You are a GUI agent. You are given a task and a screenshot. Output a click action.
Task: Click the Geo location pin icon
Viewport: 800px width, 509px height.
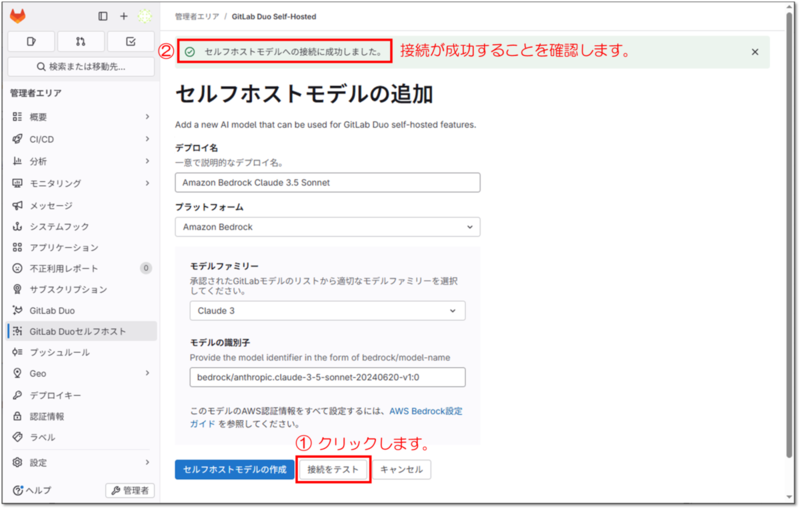17,373
